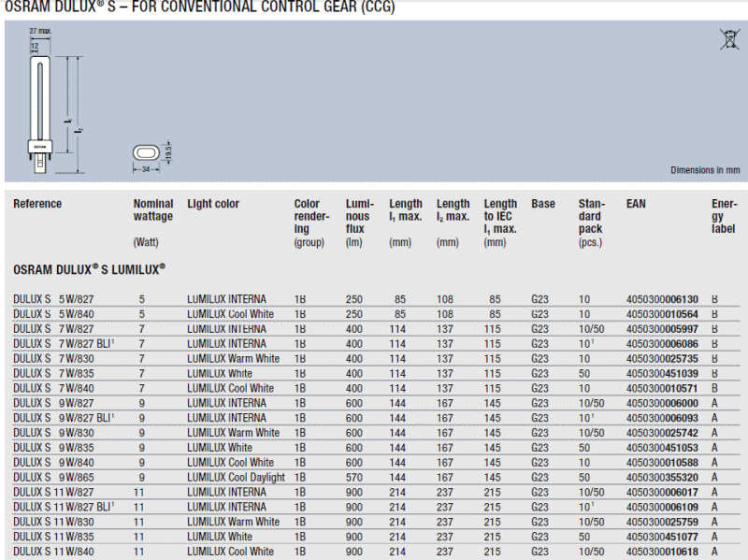This screenshot has height=560, width=748.
Task: Click EAN 4050300010618
Action: coord(662,551)
